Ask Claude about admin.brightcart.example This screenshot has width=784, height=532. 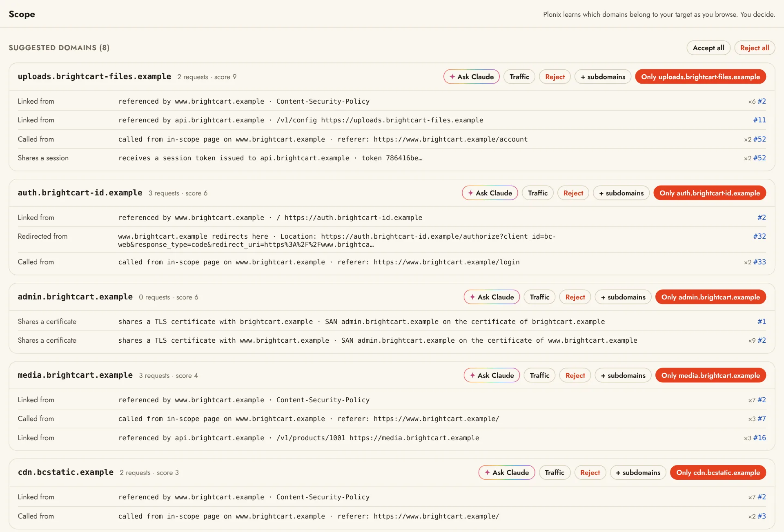pos(492,297)
